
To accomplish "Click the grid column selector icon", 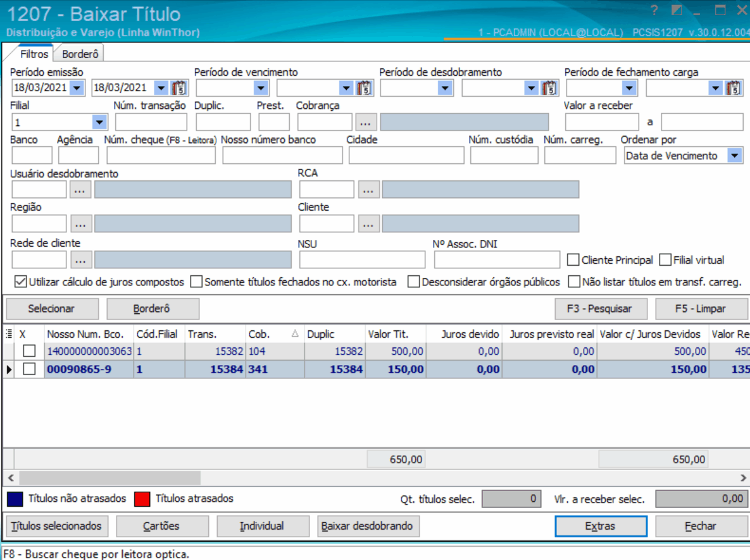I will (9, 334).
